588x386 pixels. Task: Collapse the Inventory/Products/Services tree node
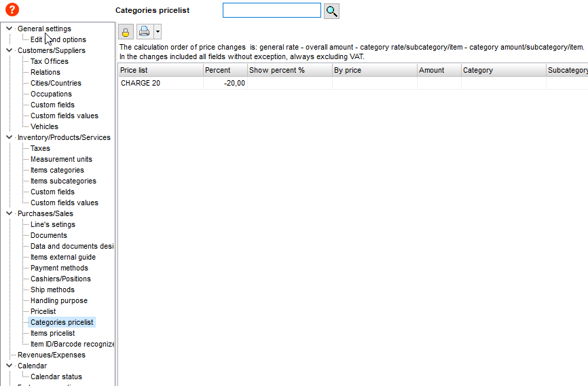10,137
